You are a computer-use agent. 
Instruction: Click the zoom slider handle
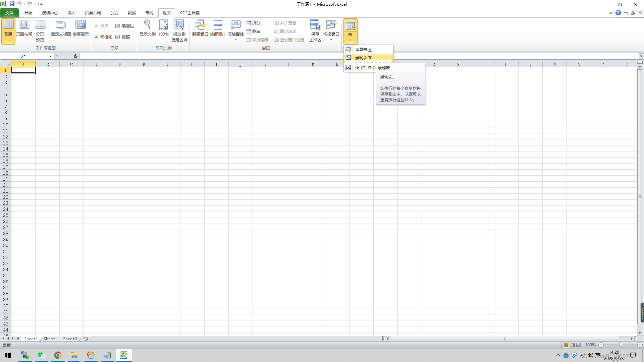tap(621, 345)
